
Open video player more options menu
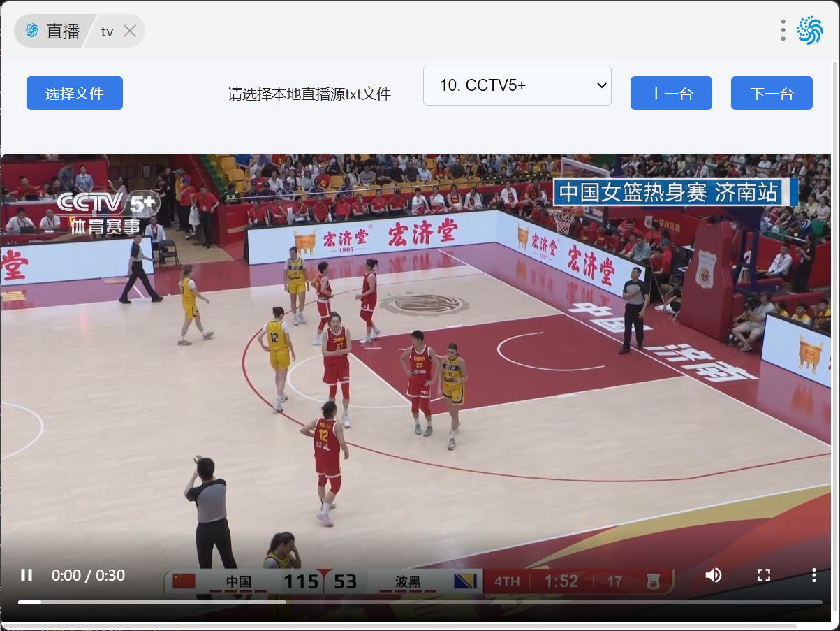click(814, 575)
